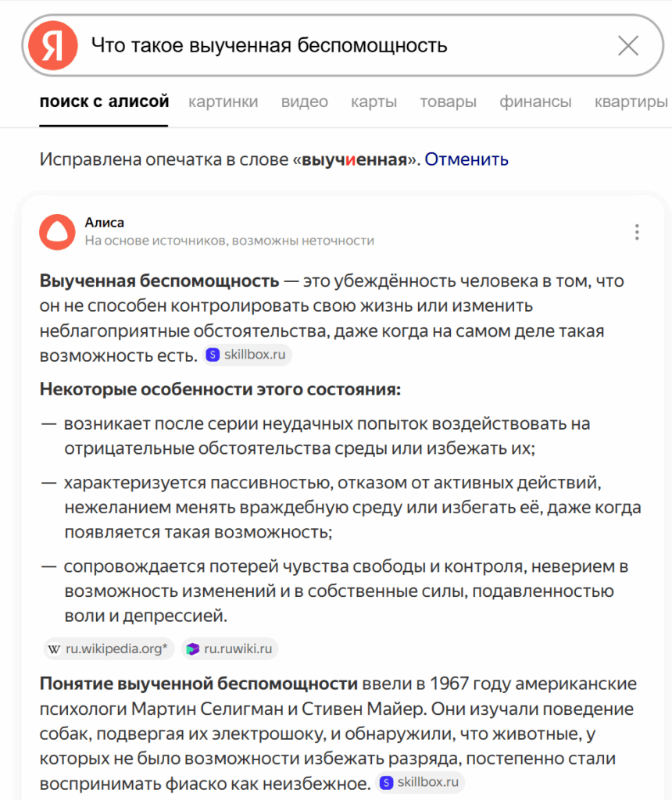Switch to the «видео» tab

305,102
